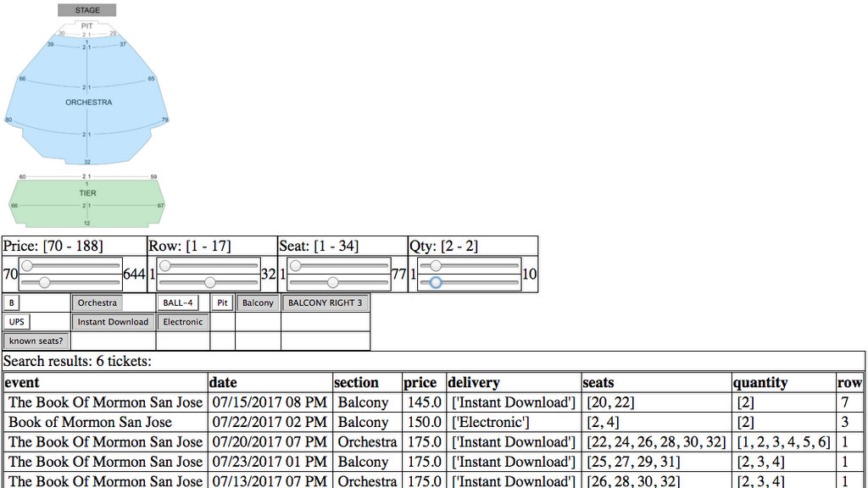This screenshot has height=488, width=868.
Task: Toggle the Instant Download delivery filter
Action: click(113, 322)
